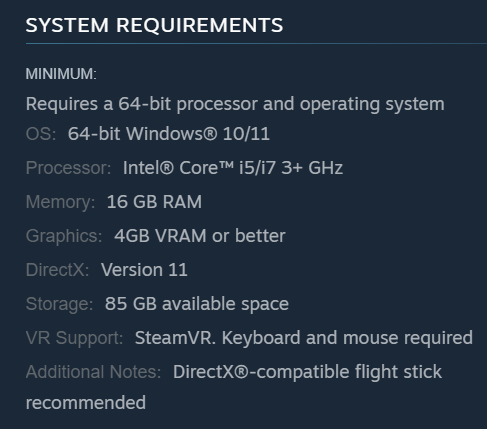Click the OS label
The width and height of the screenshot is (487, 429).
(x=41, y=134)
